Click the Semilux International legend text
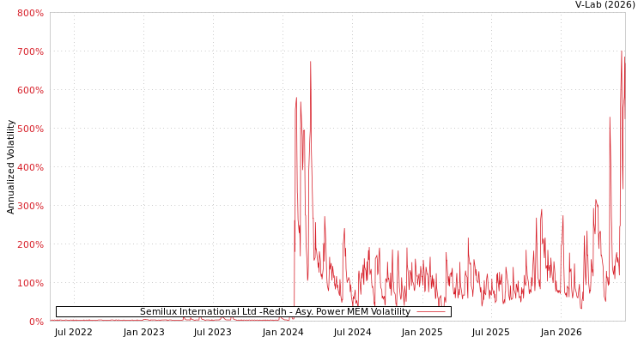This screenshot has height=343, width=644. [275, 312]
